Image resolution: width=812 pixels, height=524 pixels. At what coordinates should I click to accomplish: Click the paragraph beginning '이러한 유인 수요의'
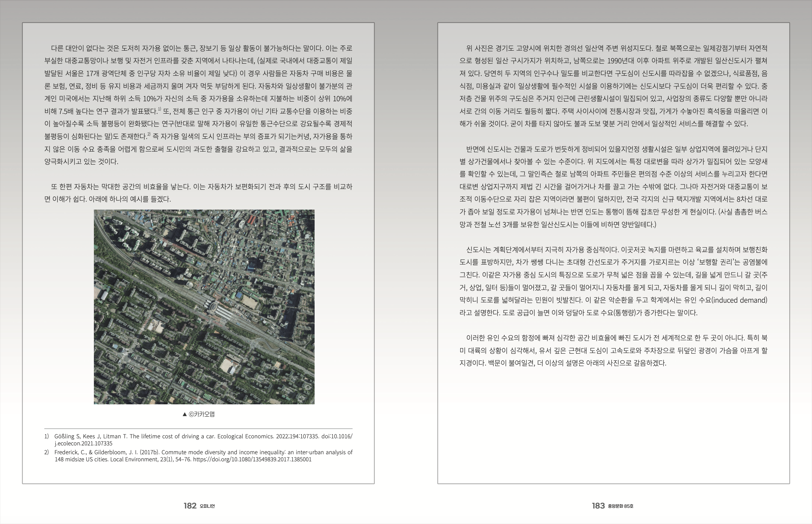point(613,351)
